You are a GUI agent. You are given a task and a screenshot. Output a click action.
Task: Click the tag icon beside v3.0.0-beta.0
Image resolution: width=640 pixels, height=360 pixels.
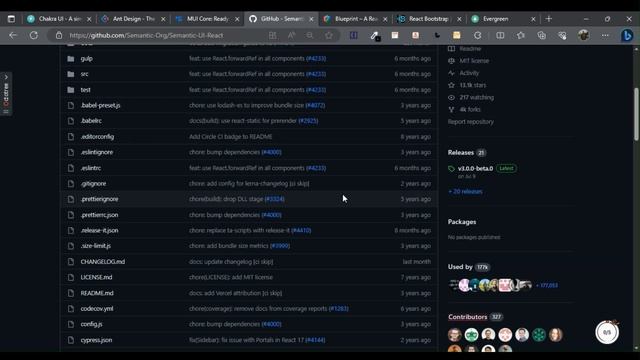[x=451, y=169]
